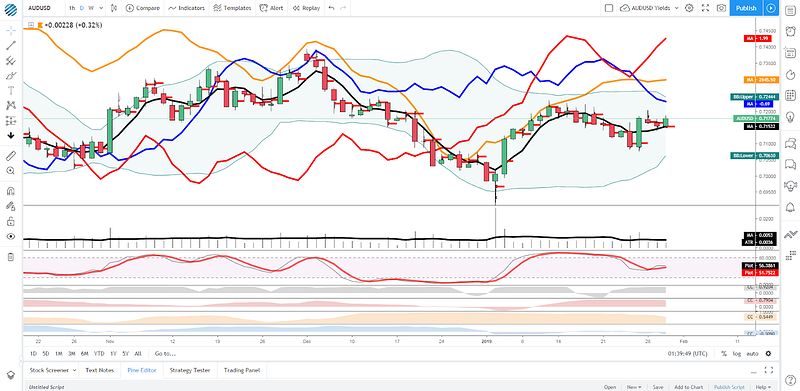Open the measure ruler tool
Viewport: 800px width, 391px height.
click(x=11, y=156)
